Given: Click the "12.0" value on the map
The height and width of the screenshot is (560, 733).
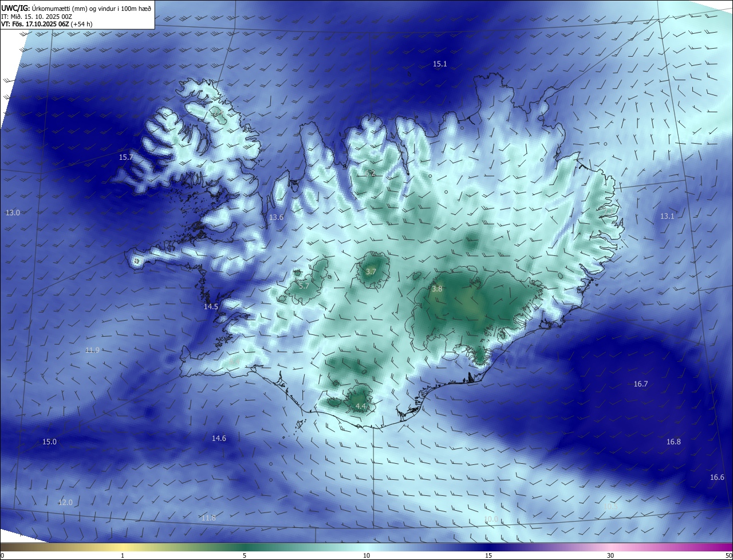Looking at the screenshot, I should point(65,502).
